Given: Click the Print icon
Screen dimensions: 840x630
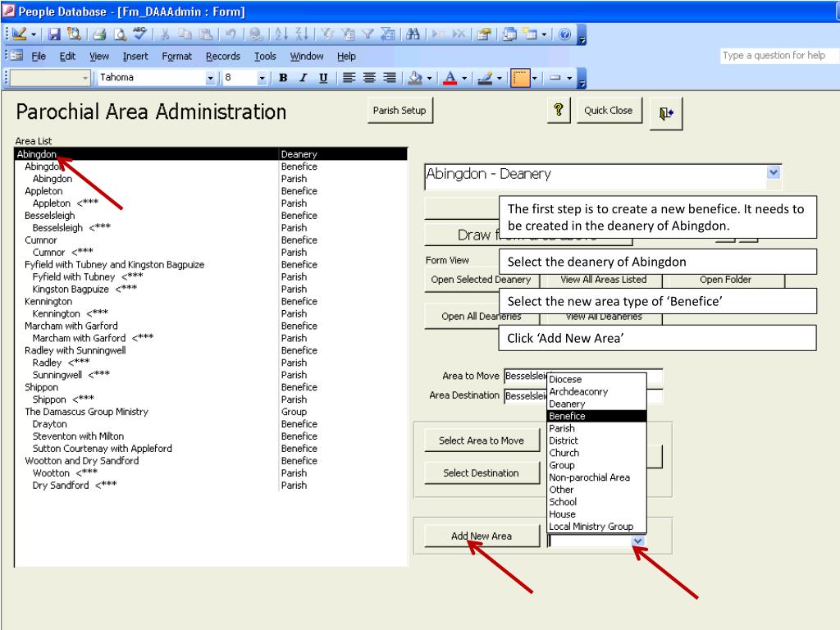Looking at the screenshot, I should [99, 34].
